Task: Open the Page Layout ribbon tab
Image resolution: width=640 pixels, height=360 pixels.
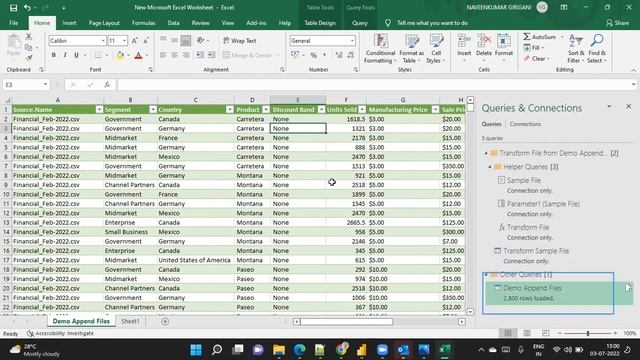Action: [104, 23]
